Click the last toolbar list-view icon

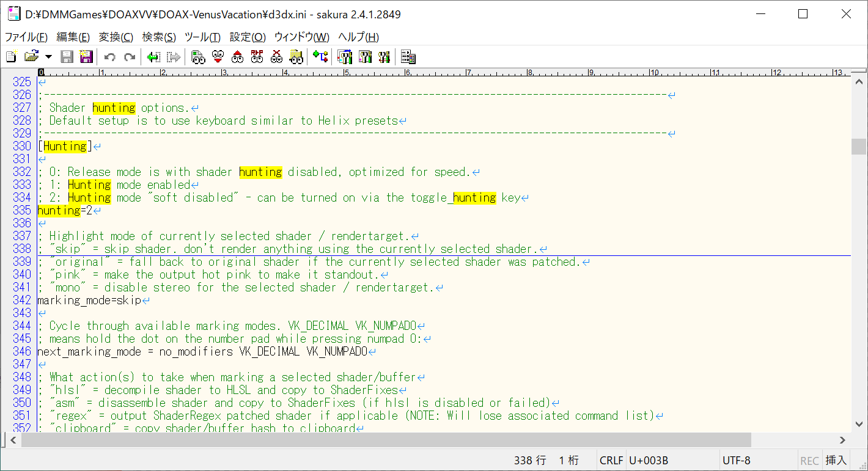tap(408, 57)
